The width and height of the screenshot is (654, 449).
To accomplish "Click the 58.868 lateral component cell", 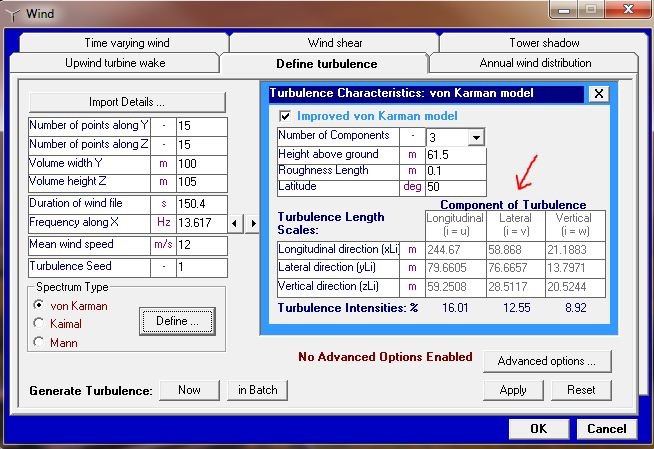I will pyautogui.click(x=516, y=250).
